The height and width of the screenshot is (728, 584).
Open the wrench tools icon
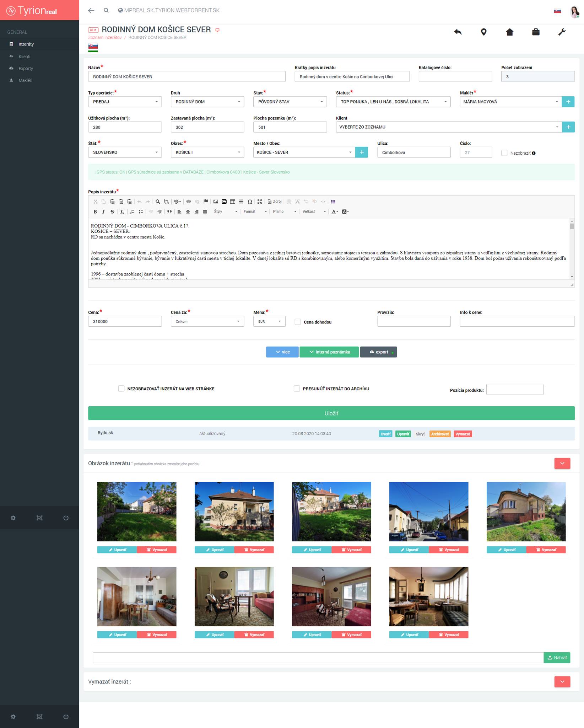pos(562,32)
